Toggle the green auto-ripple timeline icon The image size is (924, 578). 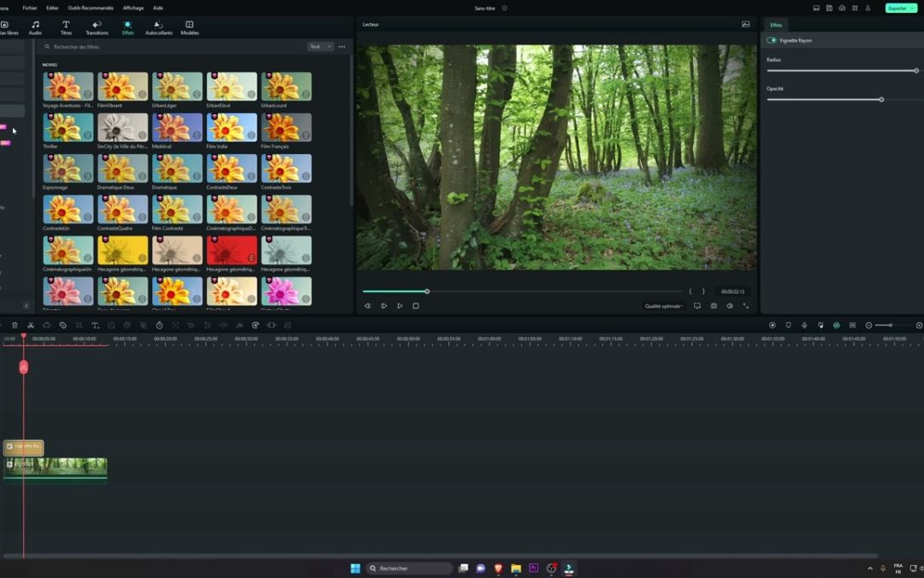(836, 325)
